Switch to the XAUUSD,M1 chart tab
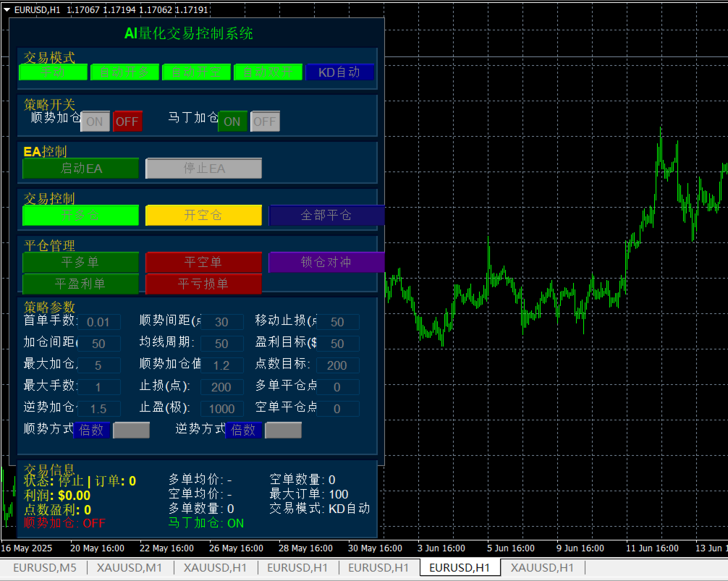Screen dimensions: 728x581 pyautogui.click(x=129, y=567)
